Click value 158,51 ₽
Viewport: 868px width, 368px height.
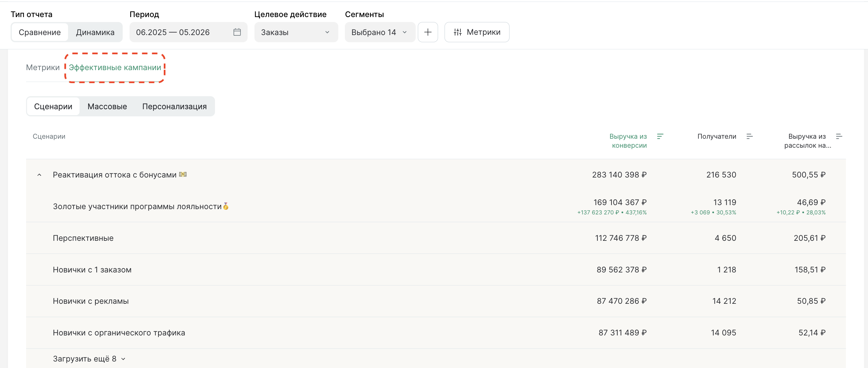pyautogui.click(x=810, y=270)
